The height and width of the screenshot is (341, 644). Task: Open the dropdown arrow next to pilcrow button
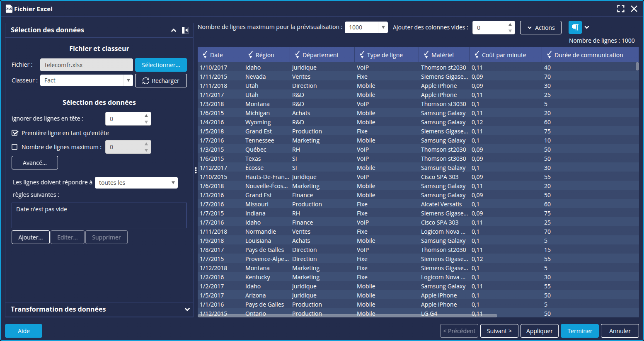tap(587, 27)
